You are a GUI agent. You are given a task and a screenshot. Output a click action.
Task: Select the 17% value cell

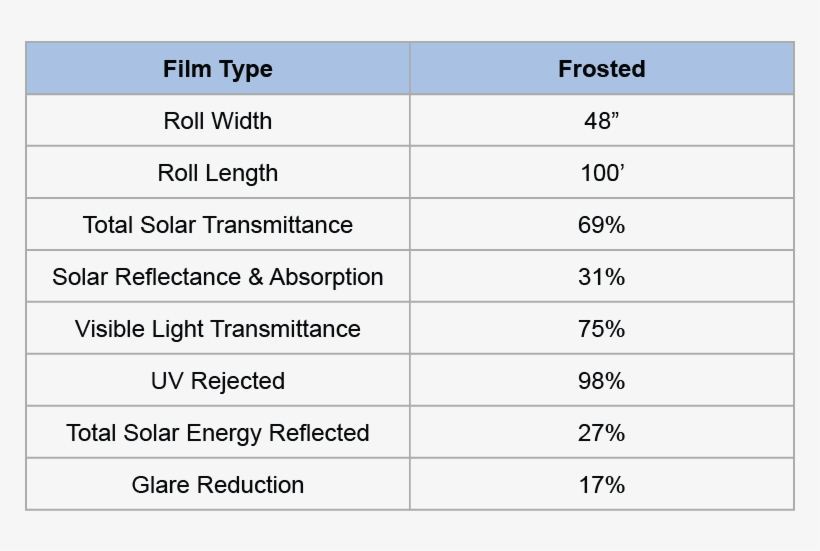[x=601, y=485]
